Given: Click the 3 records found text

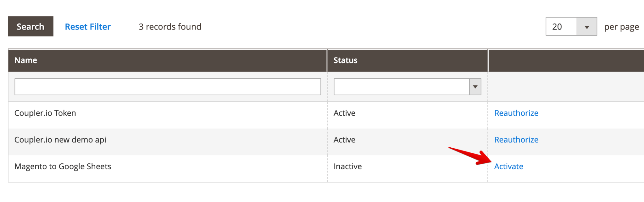Looking at the screenshot, I should [x=170, y=26].
